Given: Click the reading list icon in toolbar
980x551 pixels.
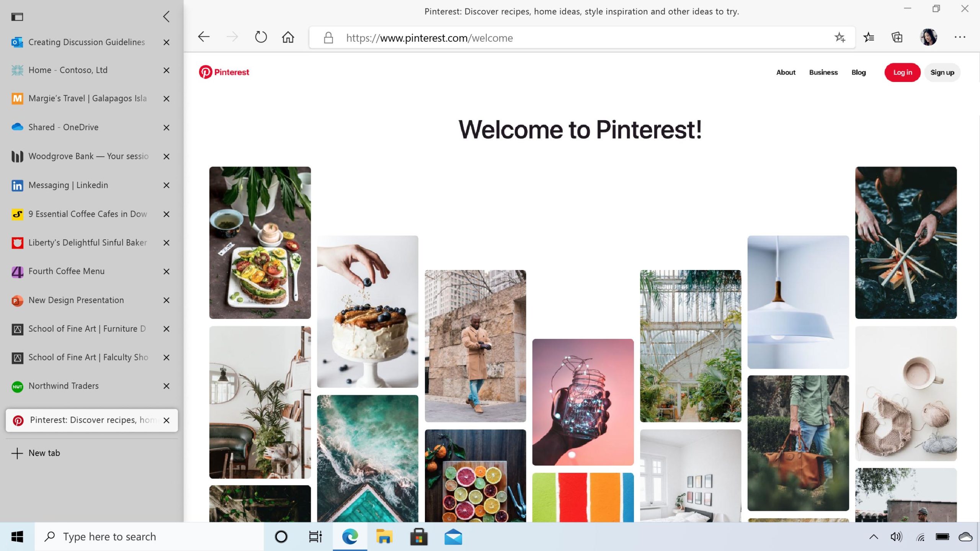Looking at the screenshot, I should pos(869,38).
